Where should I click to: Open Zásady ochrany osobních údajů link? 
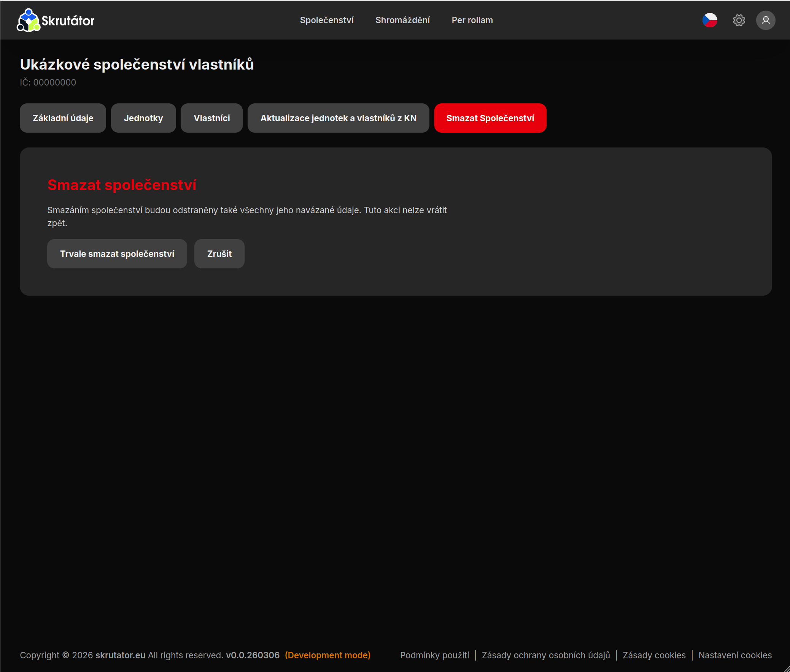545,655
